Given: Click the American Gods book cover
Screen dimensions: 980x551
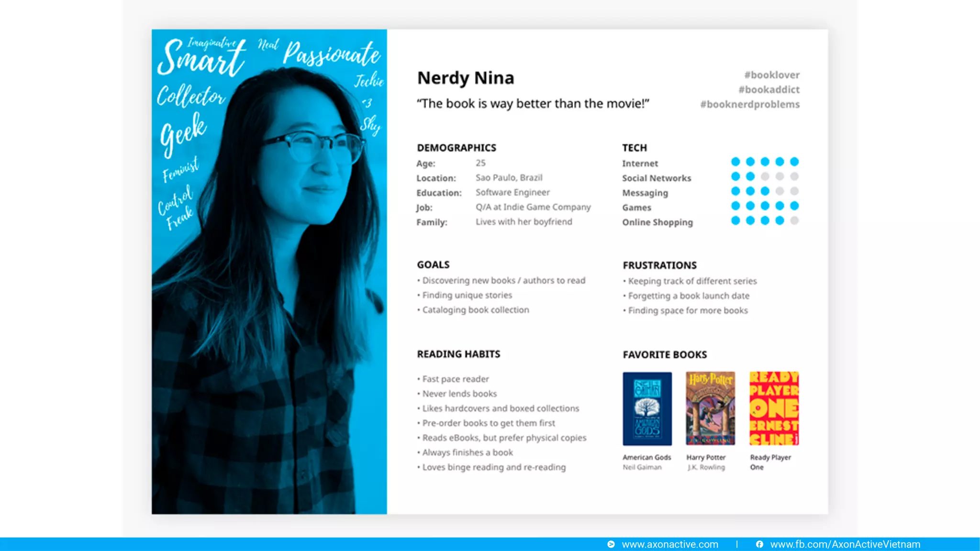Looking at the screenshot, I should pos(647,408).
